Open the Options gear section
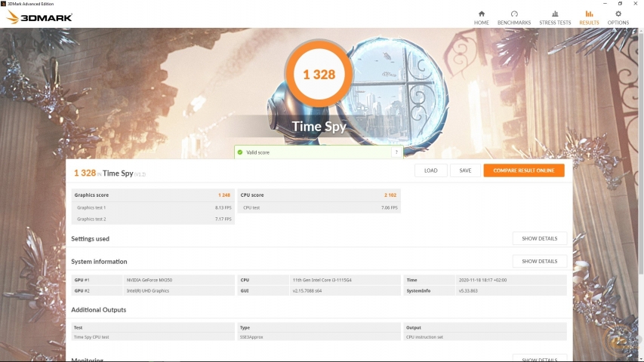Image resolution: width=644 pixels, height=362 pixels. [618, 18]
